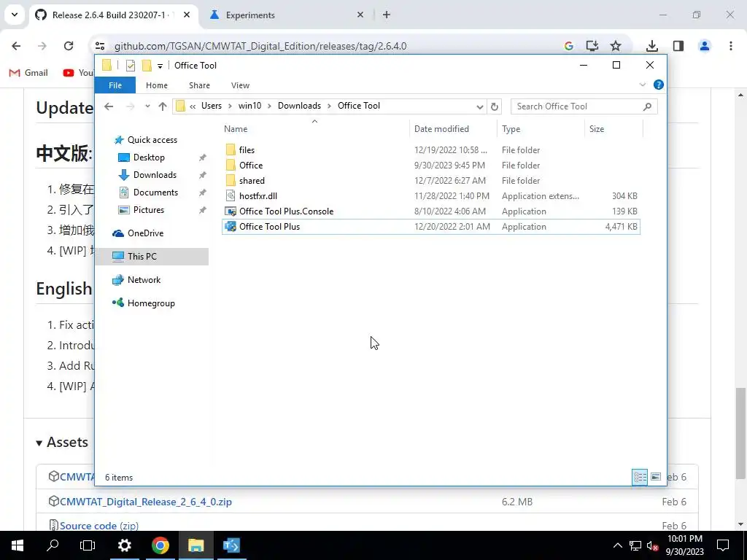Bookmark this page with the star icon

pyautogui.click(x=616, y=46)
